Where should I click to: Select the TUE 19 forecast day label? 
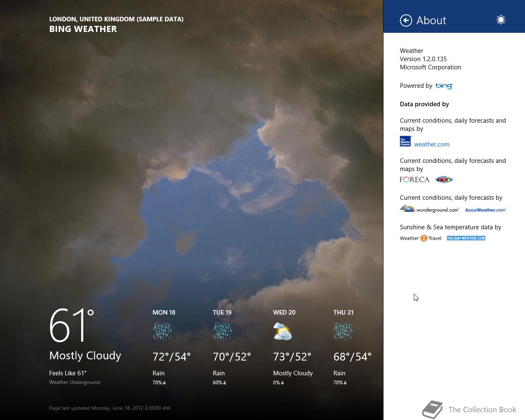[x=222, y=313]
